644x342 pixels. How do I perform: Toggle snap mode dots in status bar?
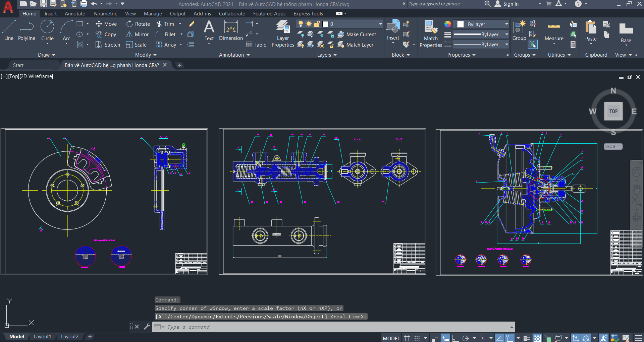tap(417, 338)
